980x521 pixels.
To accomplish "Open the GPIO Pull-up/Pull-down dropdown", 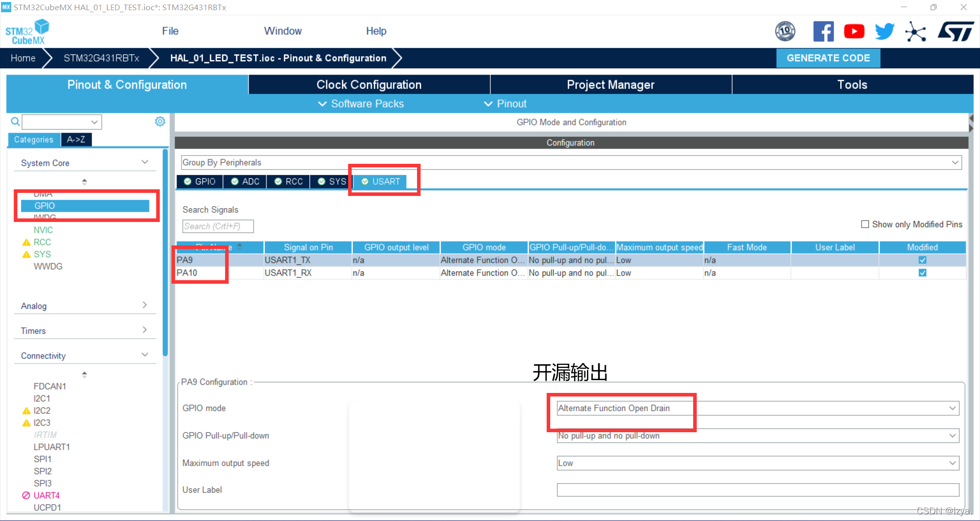I will pyautogui.click(x=757, y=436).
